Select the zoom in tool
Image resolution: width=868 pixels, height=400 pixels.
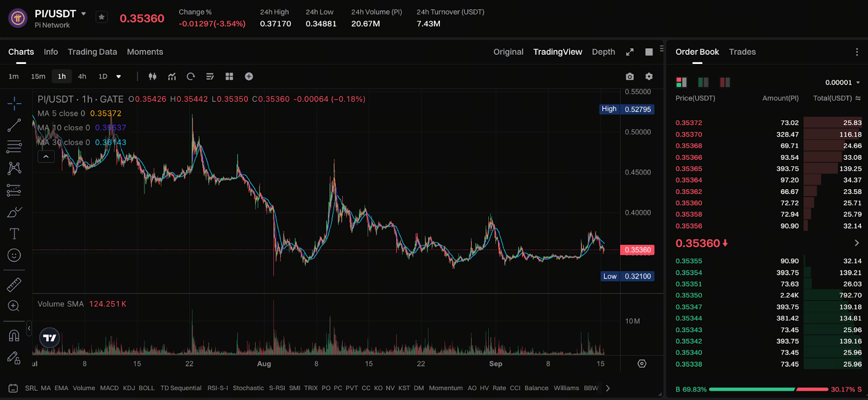click(x=14, y=306)
